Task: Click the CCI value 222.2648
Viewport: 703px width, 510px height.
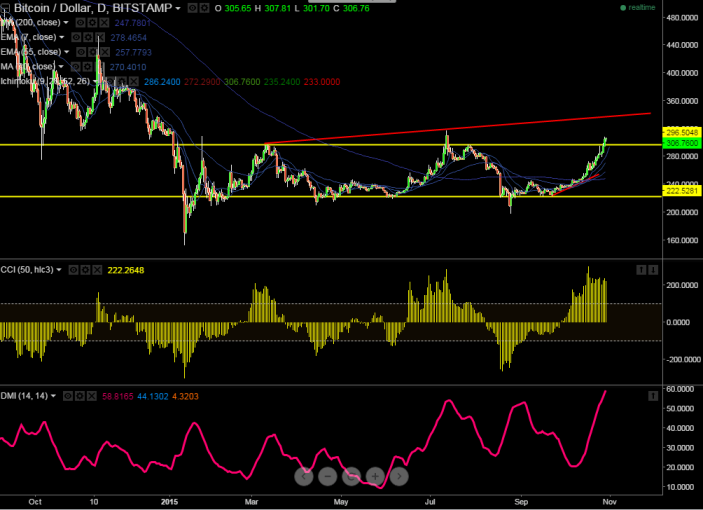Action: pyautogui.click(x=126, y=270)
